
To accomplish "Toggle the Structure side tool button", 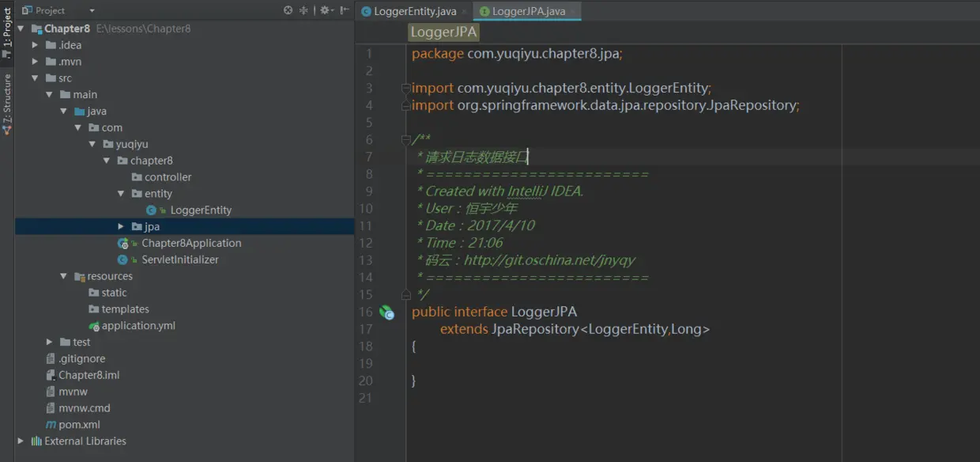I will [7, 104].
